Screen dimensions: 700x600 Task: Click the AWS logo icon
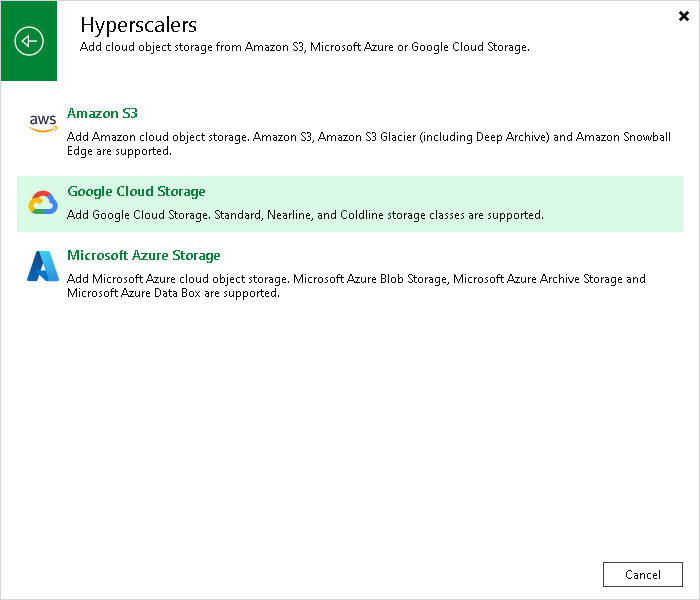pyautogui.click(x=43, y=123)
